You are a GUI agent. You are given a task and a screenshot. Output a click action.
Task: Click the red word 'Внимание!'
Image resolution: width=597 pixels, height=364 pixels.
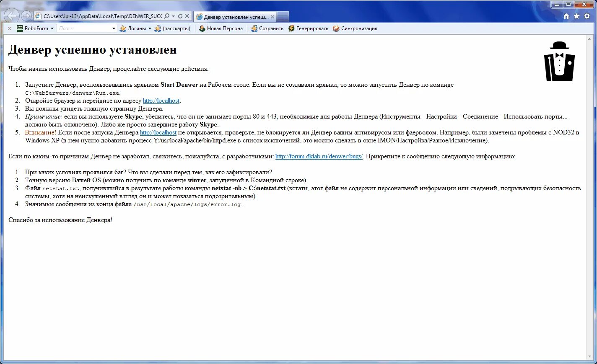[x=40, y=132]
